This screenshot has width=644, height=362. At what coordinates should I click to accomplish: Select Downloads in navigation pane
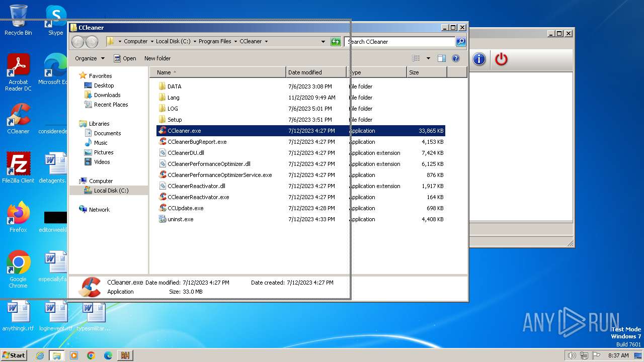click(103, 95)
